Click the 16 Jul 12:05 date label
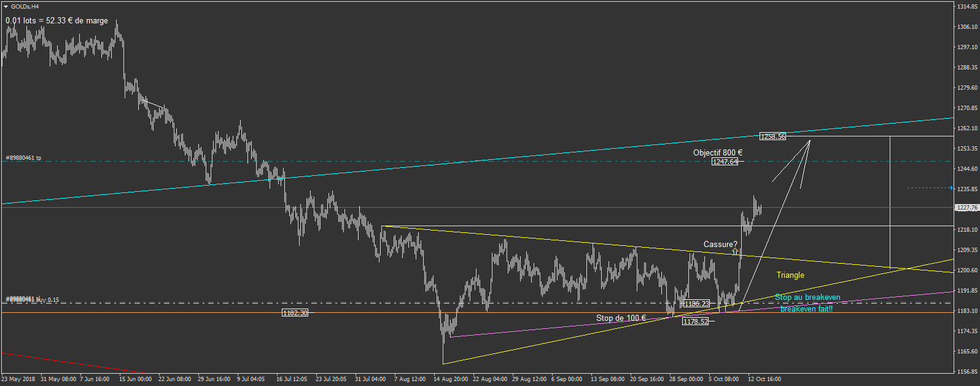This screenshot has height=386, width=980. pyautogui.click(x=292, y=379)
